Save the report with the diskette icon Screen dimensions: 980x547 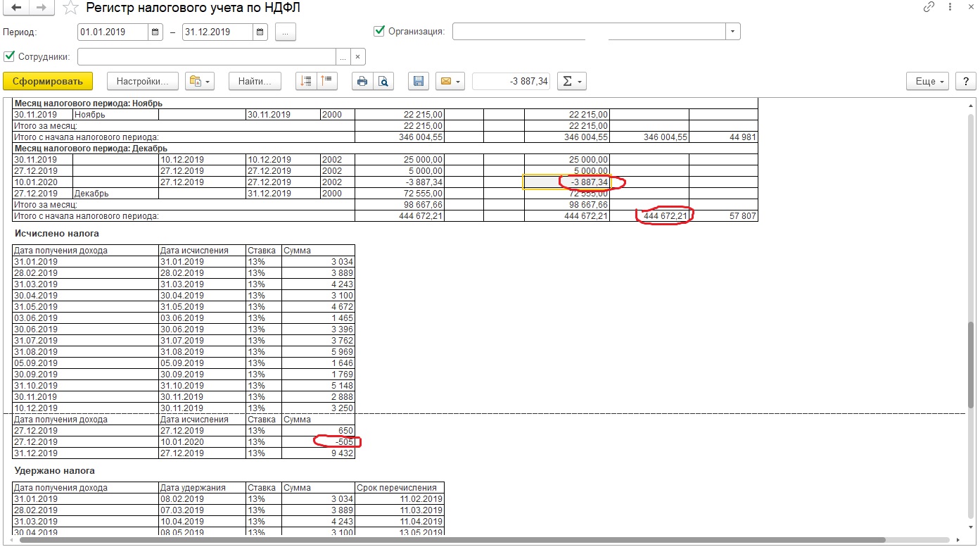coord(419,81)
